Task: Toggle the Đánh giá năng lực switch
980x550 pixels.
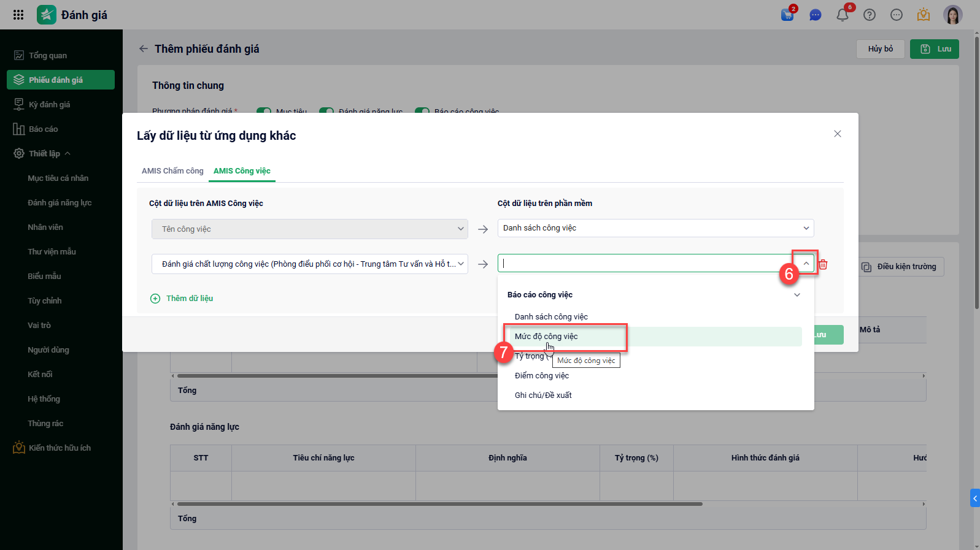Action: coord(326,112)
